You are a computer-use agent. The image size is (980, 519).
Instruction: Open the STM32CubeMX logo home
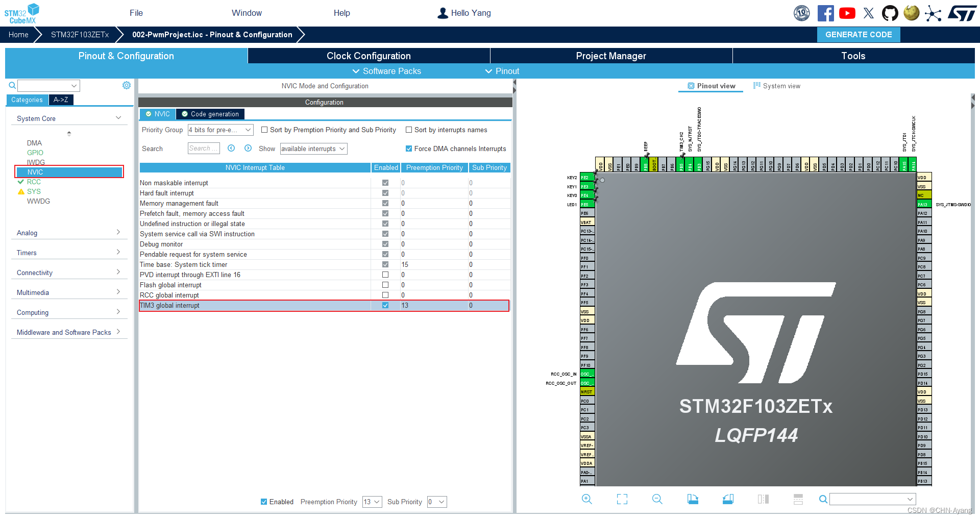click(21, 13)
